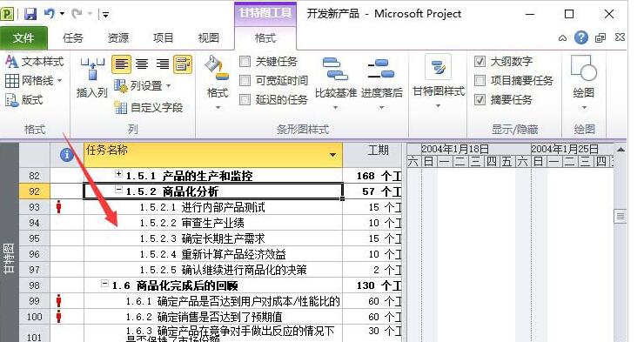Switch to the 项目 ribbon tab
The height and width of the screenshot is (342, 644).
(163, 38)
